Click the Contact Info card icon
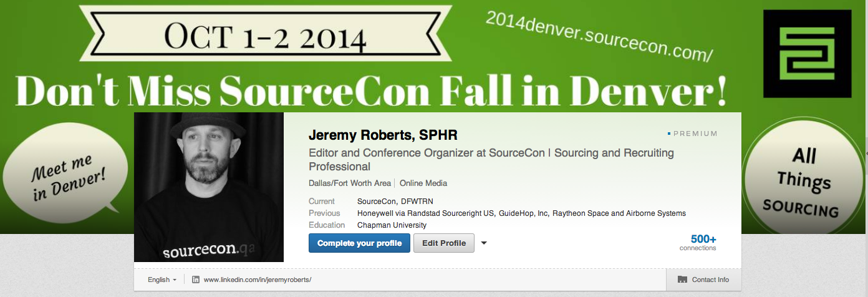 coord(682,280)
